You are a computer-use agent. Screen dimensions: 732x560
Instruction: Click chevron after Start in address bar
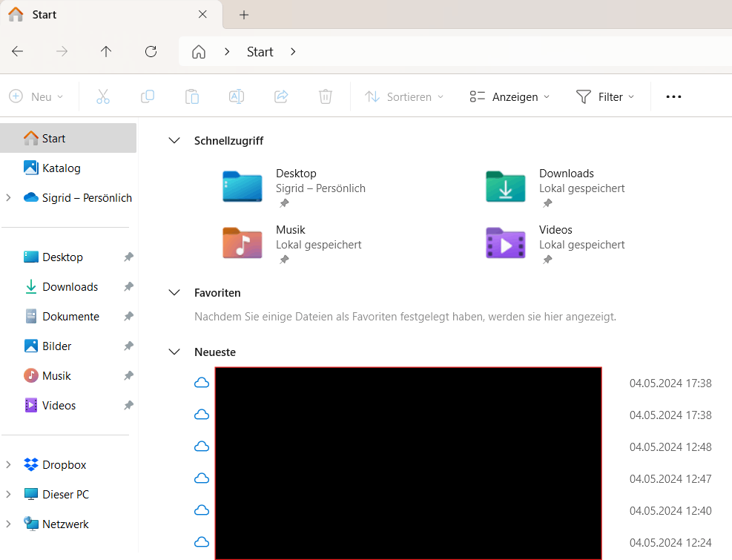click(x=293, y=51)
